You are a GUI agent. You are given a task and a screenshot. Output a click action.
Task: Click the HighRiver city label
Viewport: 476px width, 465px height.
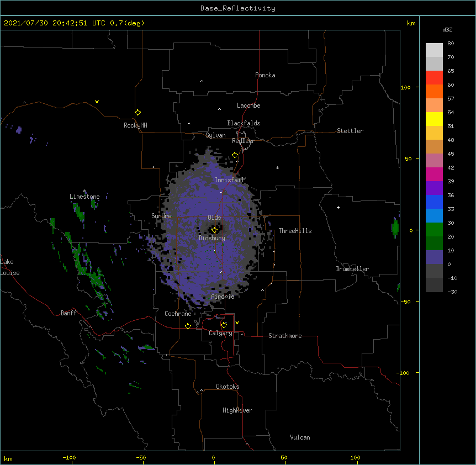click(237, 410)
